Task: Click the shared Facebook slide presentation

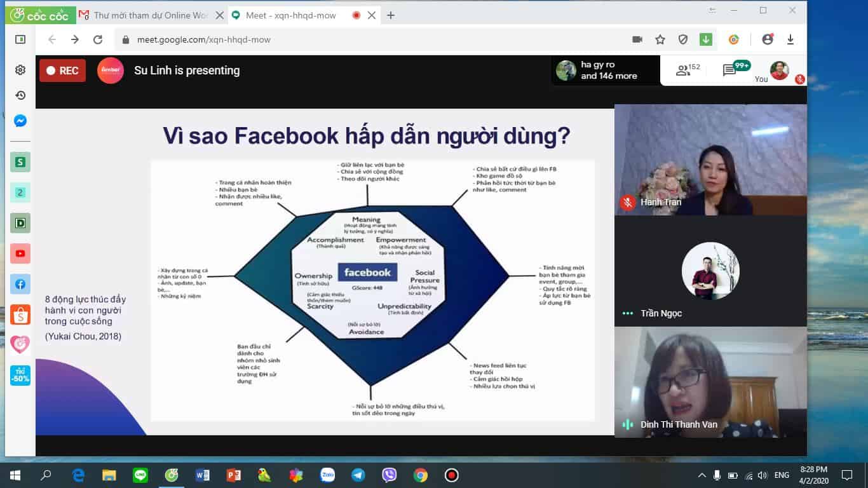Action: [325, 272]
